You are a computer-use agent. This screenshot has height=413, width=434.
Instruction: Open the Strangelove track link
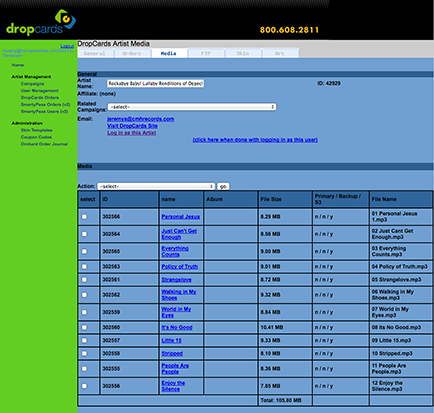pos(176,280)
